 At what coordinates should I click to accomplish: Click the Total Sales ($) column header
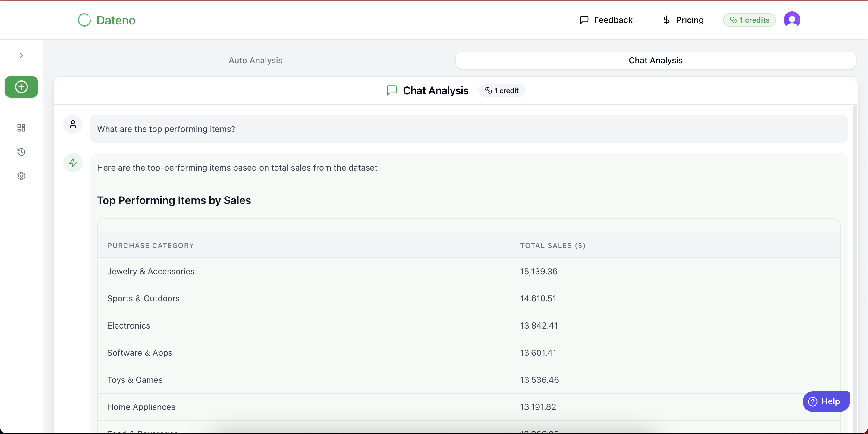[553, 246]
